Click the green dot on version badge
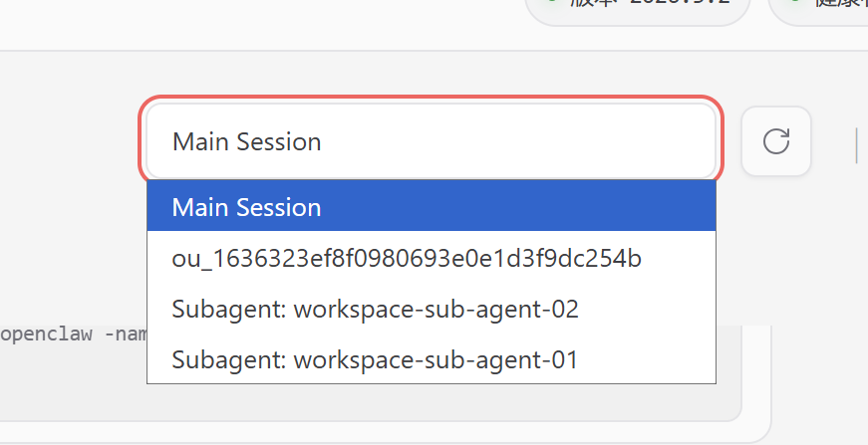 point(552,3)
